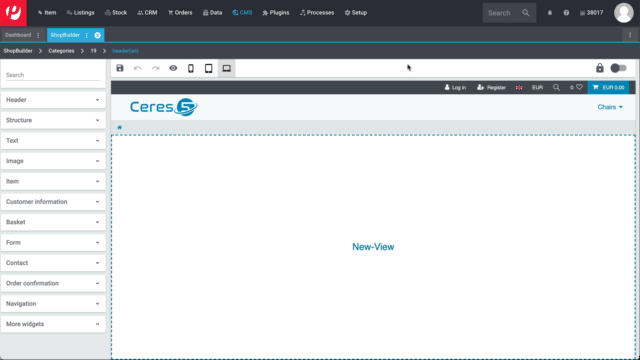Open user avatar profile
This screenshot has height=360, width=640.
pyautogui.click(x=624, y=13)
